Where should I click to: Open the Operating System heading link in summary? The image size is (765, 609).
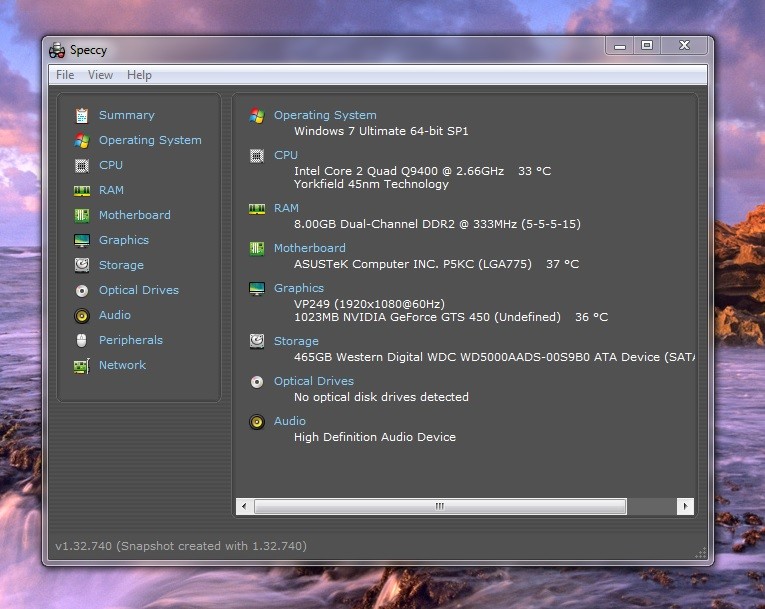(x=325, y=115)
